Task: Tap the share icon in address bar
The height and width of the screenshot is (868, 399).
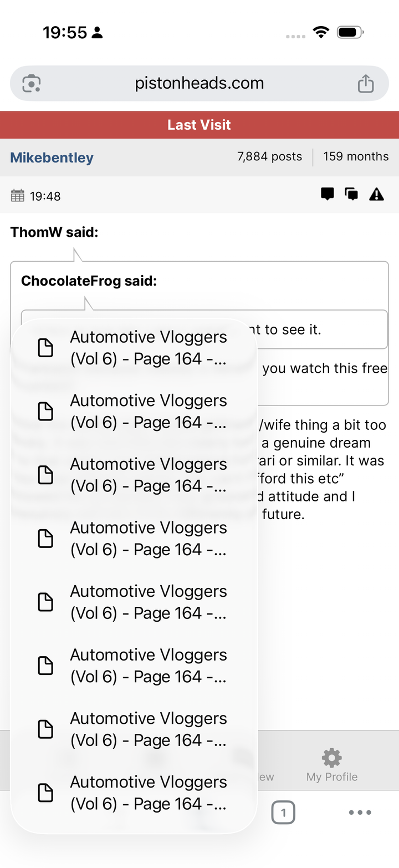Action: pos(365,84)
